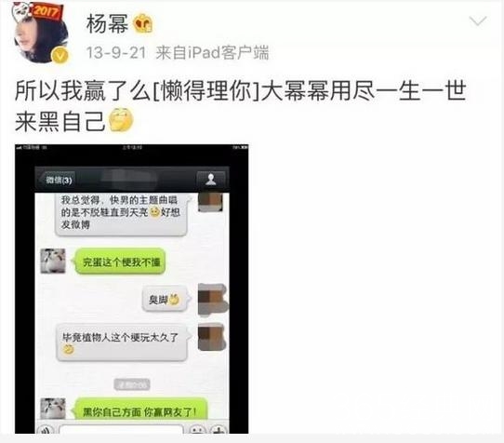Screen dimensions: 504x443
Task: Tap the contact profile icon in chat header
Action: pyautogui.click(x=211, y=180)
